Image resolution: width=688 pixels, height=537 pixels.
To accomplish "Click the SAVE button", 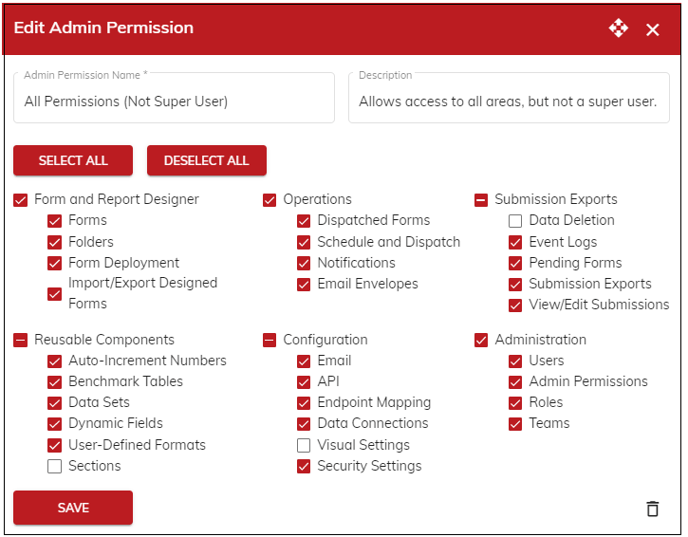I will click(x=73, y=508).
